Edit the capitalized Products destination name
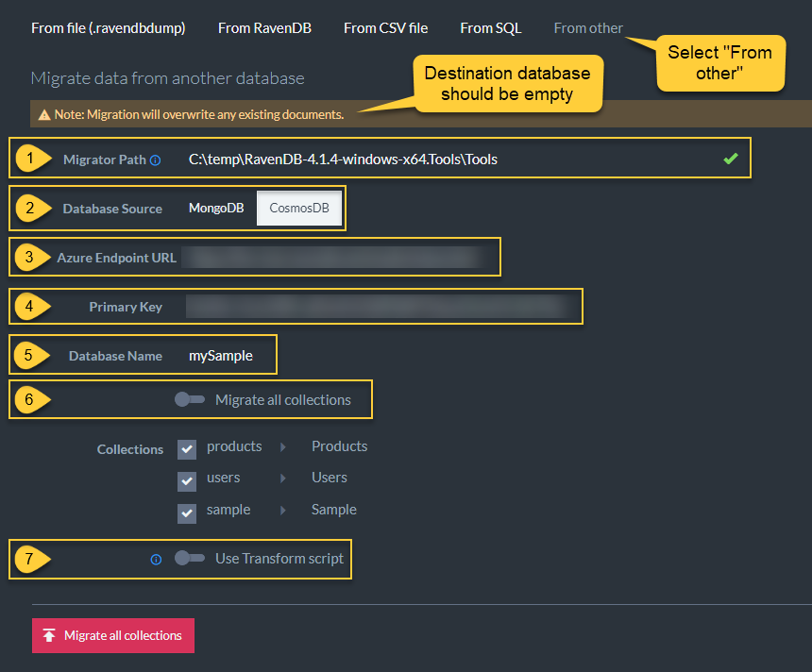 [x=340, y=446]
